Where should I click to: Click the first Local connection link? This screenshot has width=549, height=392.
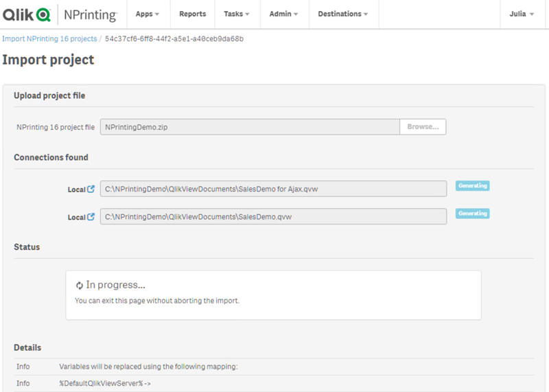[x=76, y=189]
